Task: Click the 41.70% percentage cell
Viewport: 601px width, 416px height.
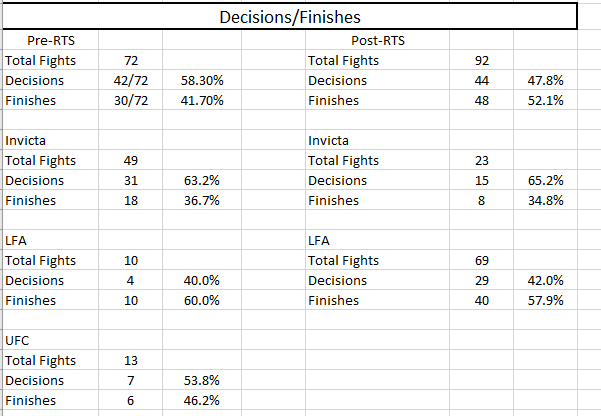Action: pos(202,100)
